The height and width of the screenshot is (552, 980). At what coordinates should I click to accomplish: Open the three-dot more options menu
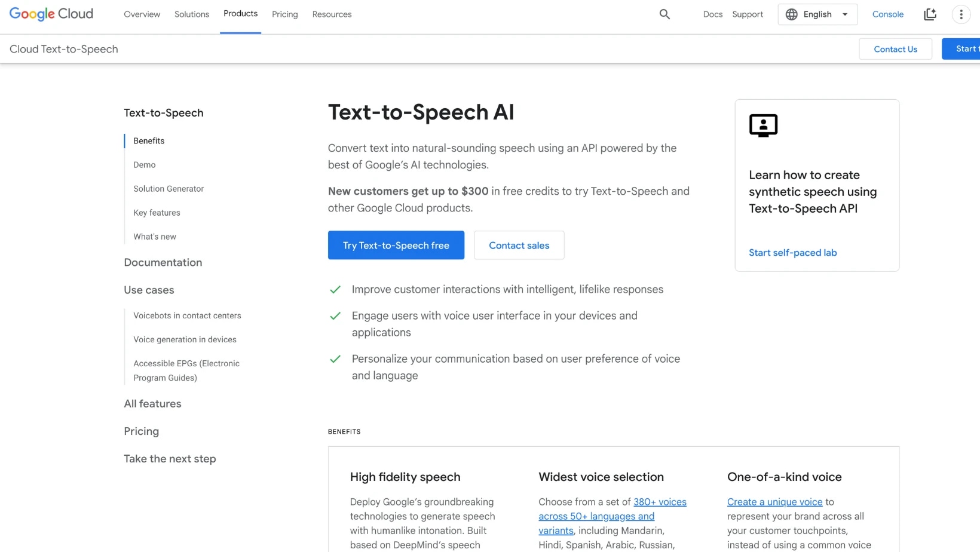[961, 14]
